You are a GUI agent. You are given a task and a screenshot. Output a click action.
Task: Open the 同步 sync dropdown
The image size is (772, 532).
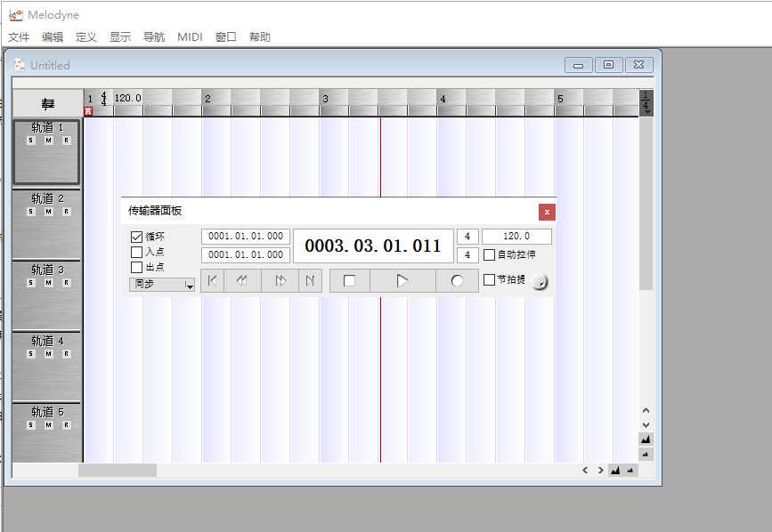tap(162, 284)
